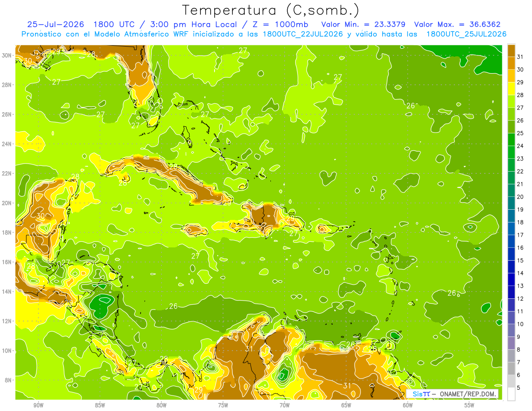Click the '24N' latitude axis label
This screenshot has width=532, height=411.
pyautogui.click(x=7, y=144)
